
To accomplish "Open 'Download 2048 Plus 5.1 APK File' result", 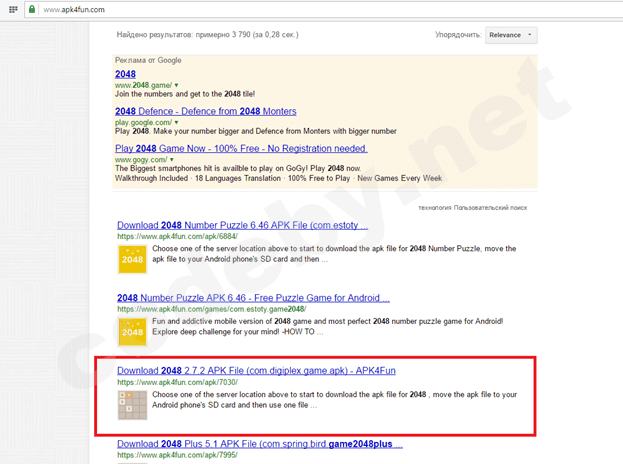I will (x=260, y=444).
